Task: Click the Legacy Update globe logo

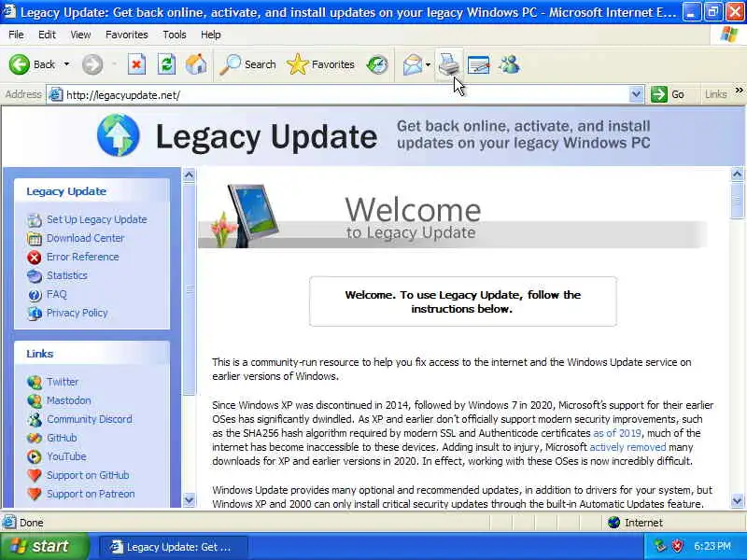Action: pyautogui.click(x=119, y=135)
